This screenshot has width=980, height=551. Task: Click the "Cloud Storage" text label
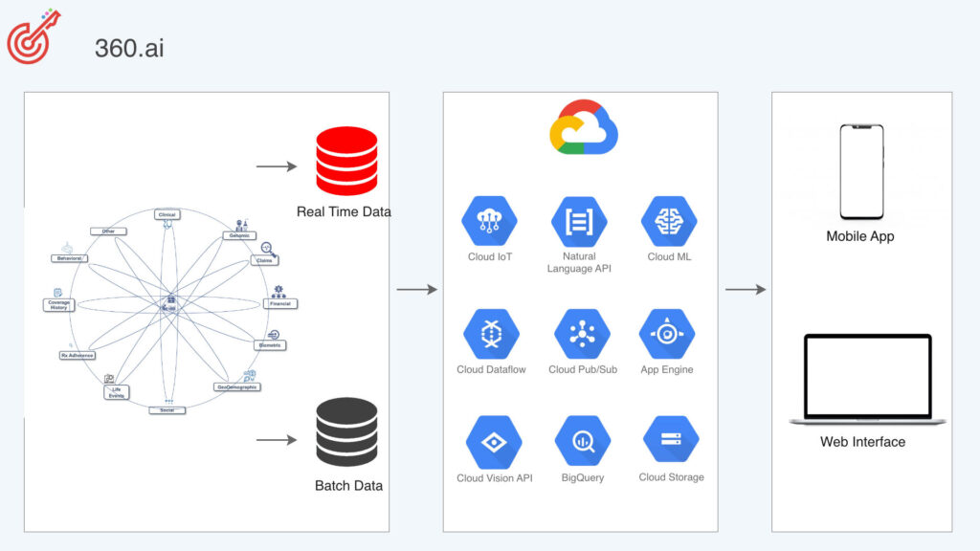pyautogui.click(x=671, y=477)
